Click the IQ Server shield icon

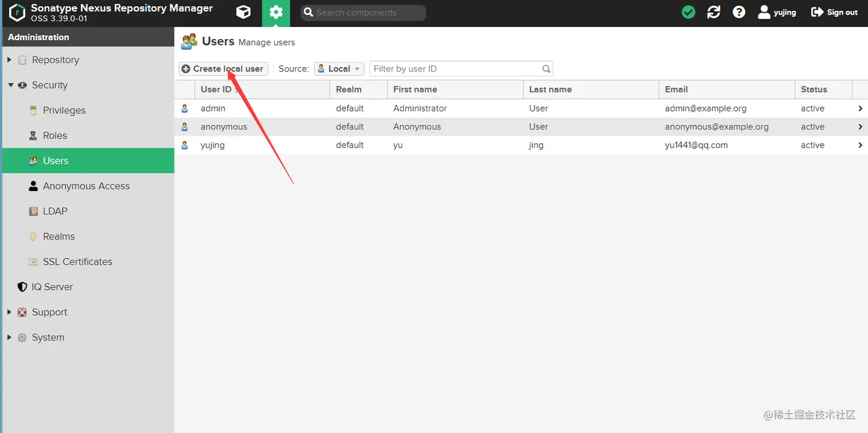point(22,287)
